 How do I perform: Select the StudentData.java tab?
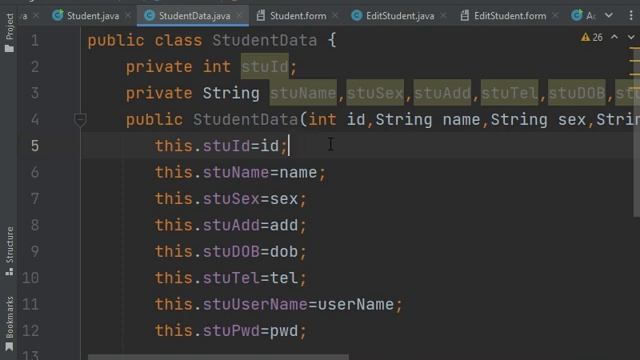pyautogui.click(x=194, y=16)
